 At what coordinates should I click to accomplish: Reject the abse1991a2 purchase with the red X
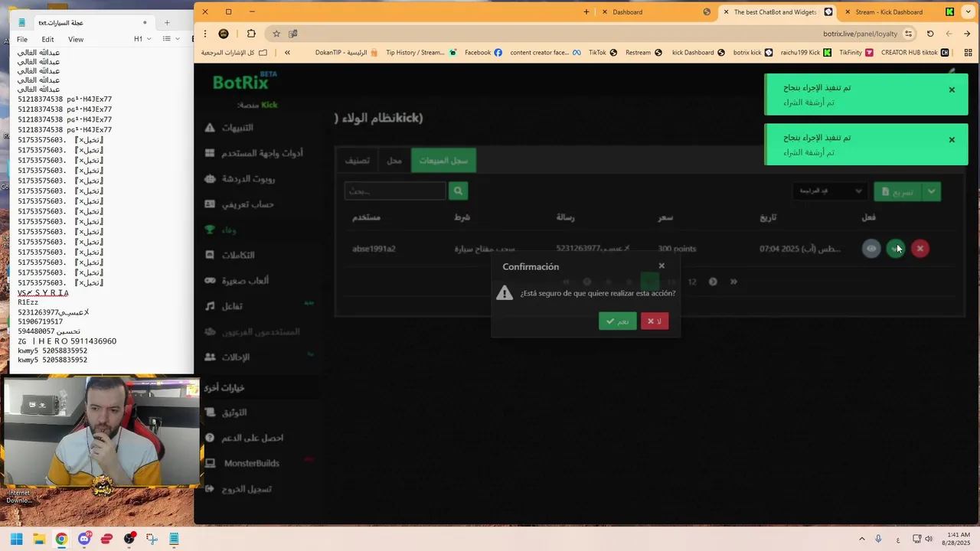coord(920,249)
